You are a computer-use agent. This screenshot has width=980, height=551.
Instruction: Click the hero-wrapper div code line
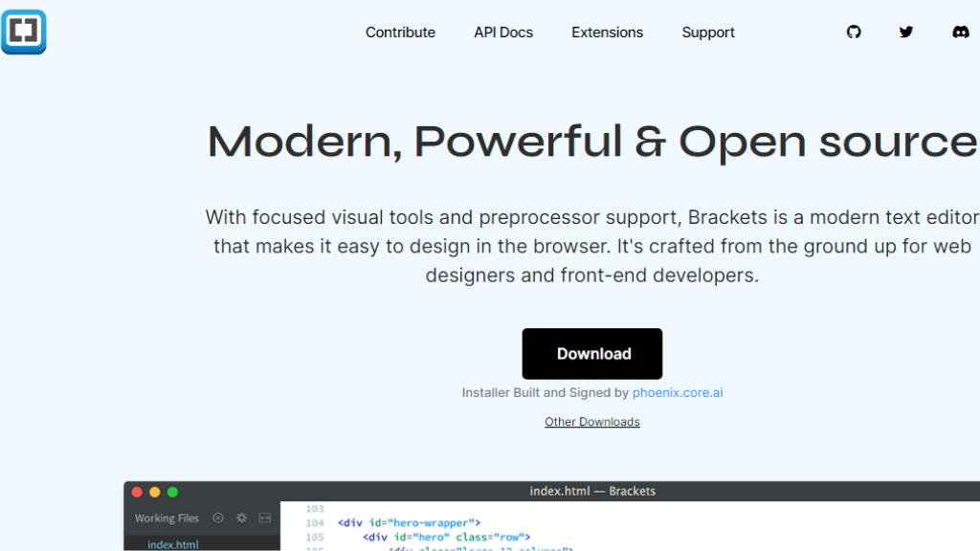click(x=410, y=523)
